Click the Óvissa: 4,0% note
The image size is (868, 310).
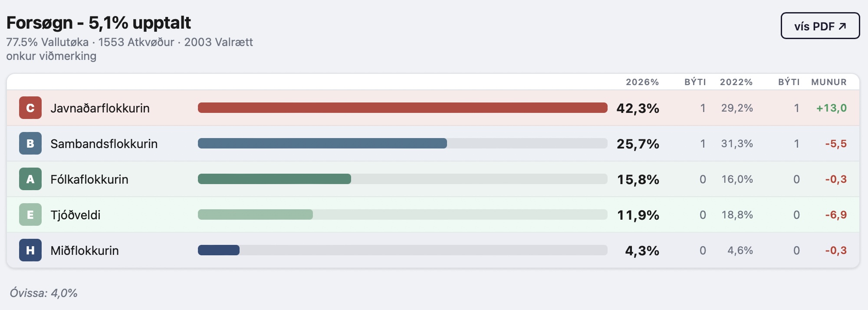[x=43, y=293]
